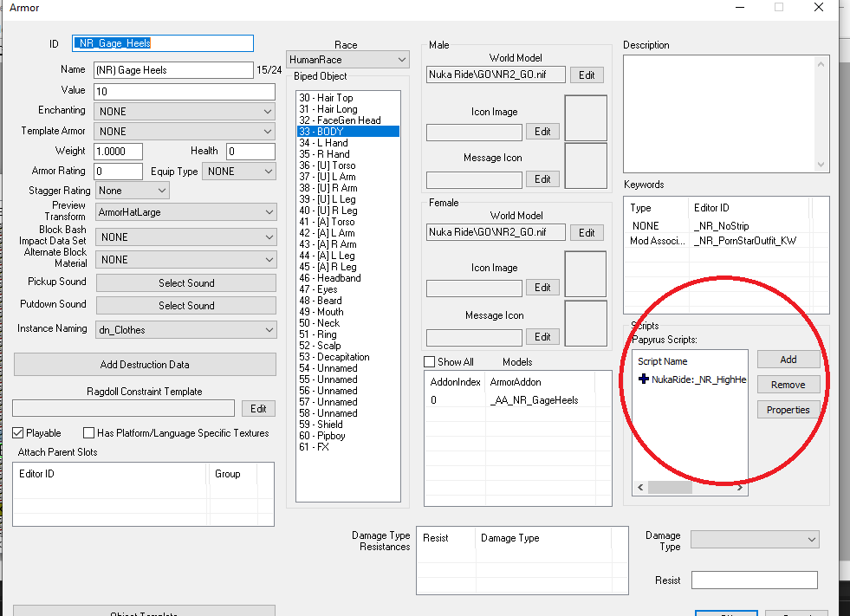Click Edit next to Female Icon Image
Viewport: 850px width, 616px height.
[542, 288]
